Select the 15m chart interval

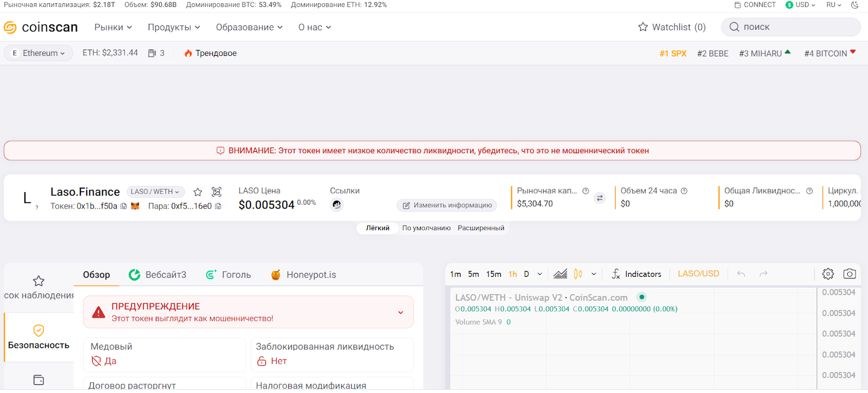click(494, 274)
